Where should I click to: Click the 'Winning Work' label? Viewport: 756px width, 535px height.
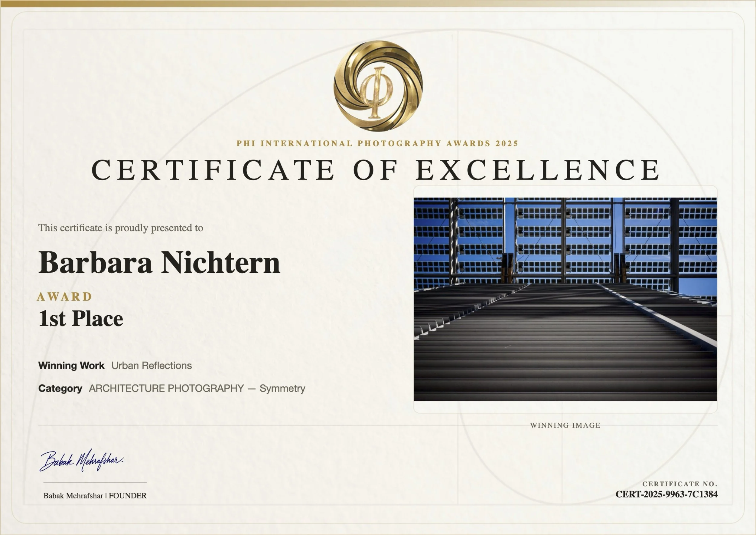point(71,365)
